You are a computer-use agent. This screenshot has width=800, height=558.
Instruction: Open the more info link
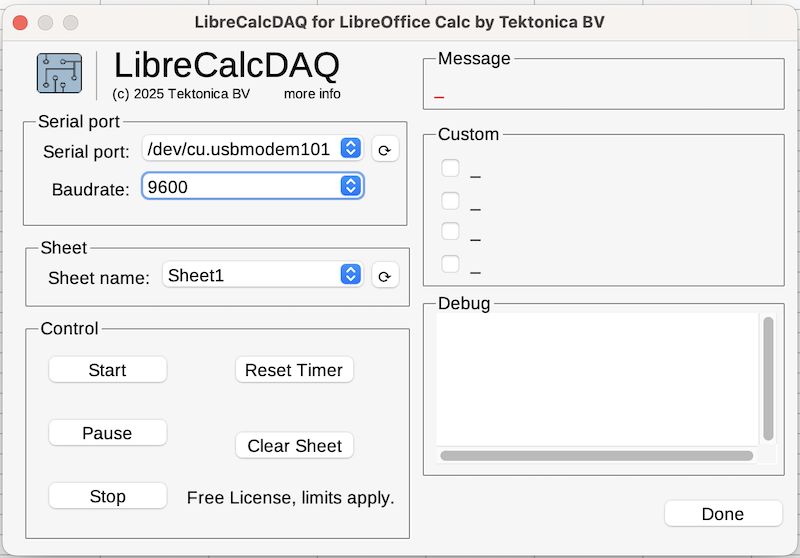click(312, 94)
